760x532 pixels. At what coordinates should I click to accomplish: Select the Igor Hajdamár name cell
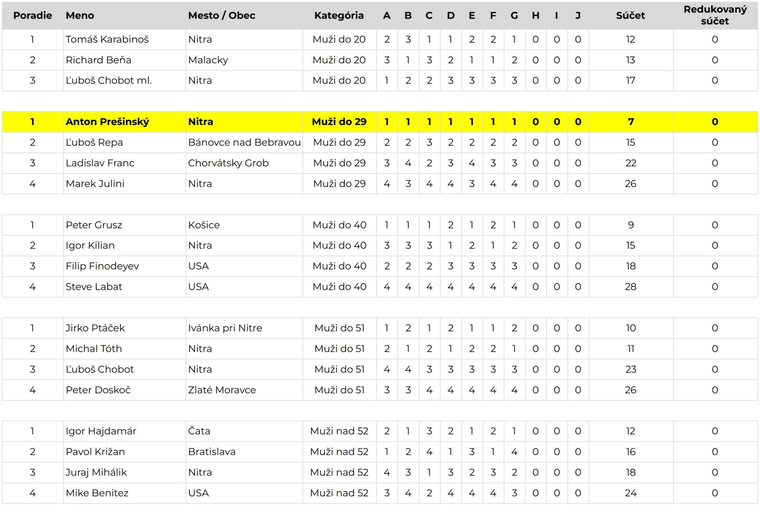click(124, 431)
